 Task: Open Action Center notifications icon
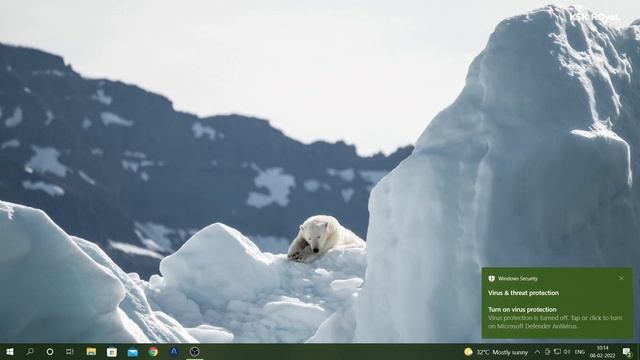coord(627,352)
